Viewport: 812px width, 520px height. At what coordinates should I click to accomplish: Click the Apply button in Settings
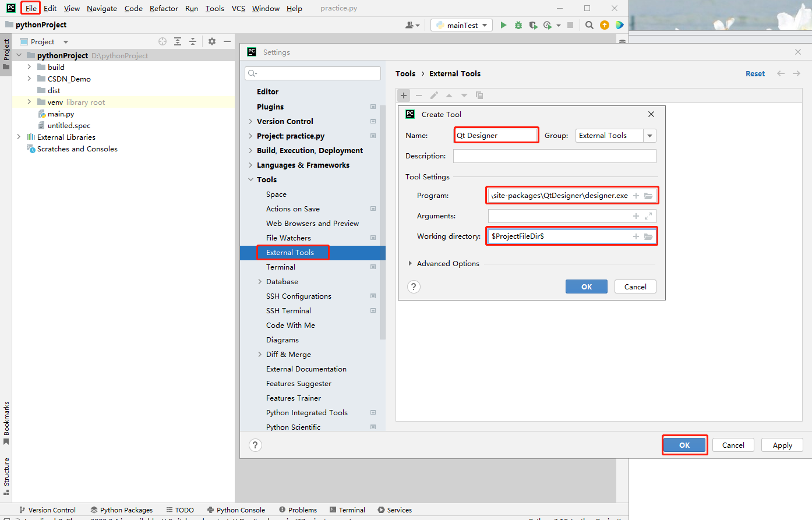pos(782,445)
